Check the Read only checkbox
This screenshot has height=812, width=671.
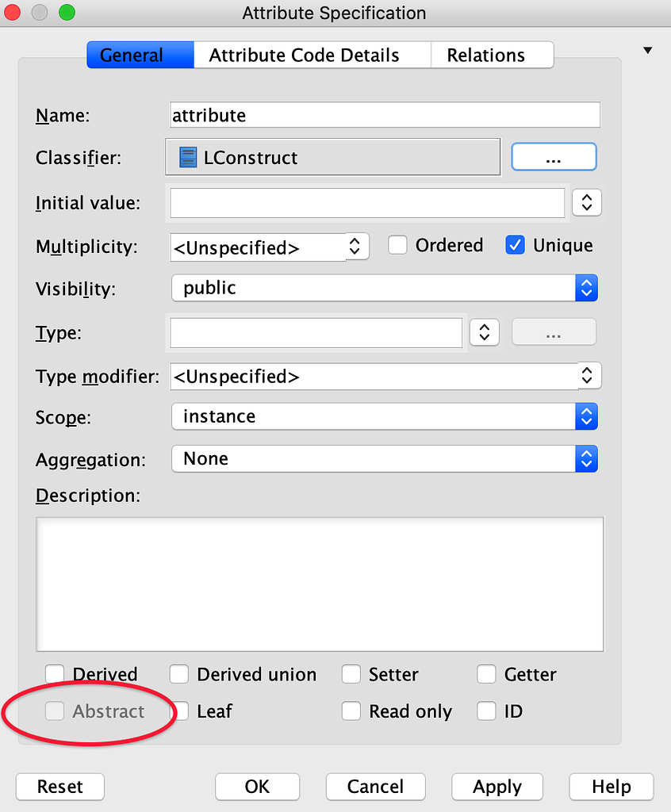pyautogui.click(x=351, y=710)
